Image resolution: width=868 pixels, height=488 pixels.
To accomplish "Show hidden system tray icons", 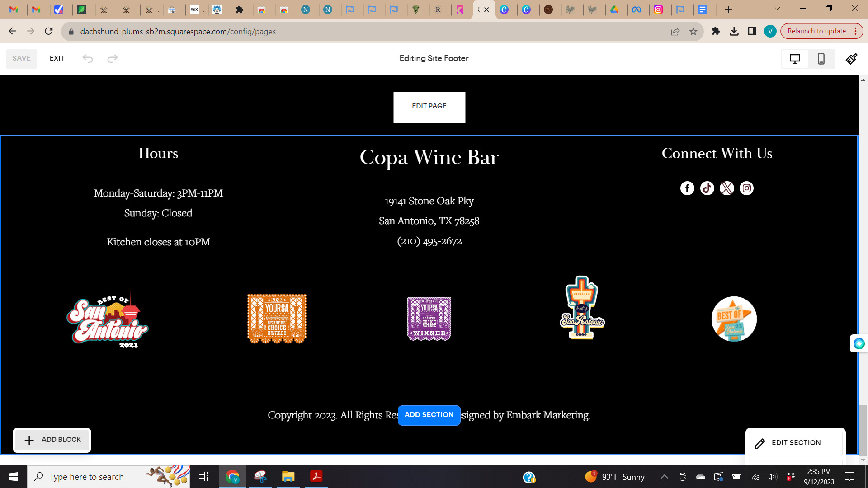I will click(x=664, y=477).
